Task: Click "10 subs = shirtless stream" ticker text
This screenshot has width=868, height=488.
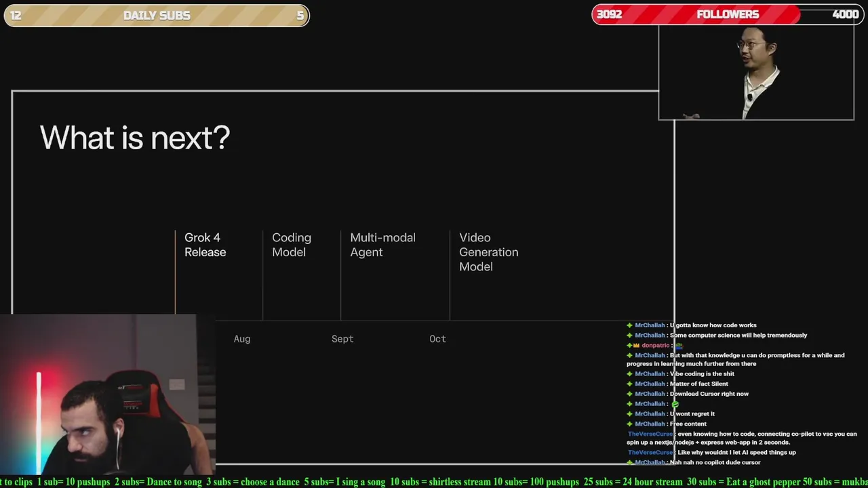Action: [440, 482]
